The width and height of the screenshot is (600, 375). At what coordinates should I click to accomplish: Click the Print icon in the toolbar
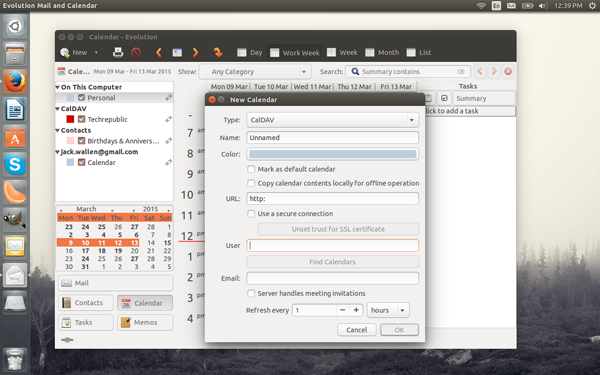pos(118,52)
